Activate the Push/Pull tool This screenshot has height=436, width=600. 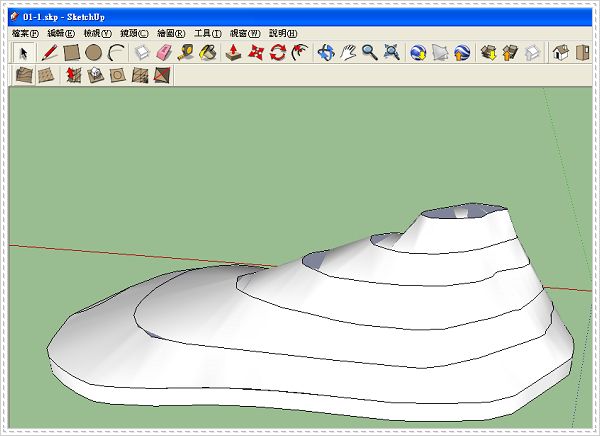(x=233, y=52)
